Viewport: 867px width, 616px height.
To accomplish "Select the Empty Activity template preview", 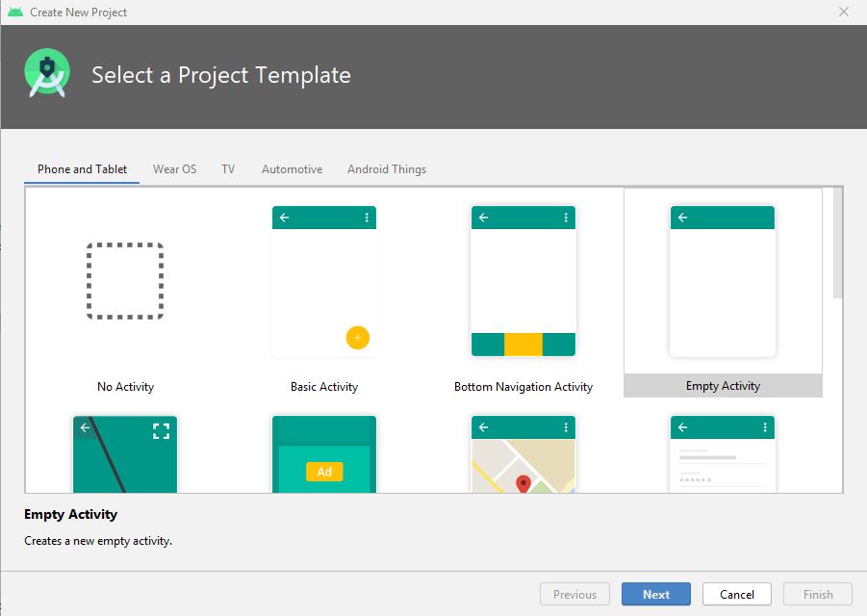I will point(722,281).
